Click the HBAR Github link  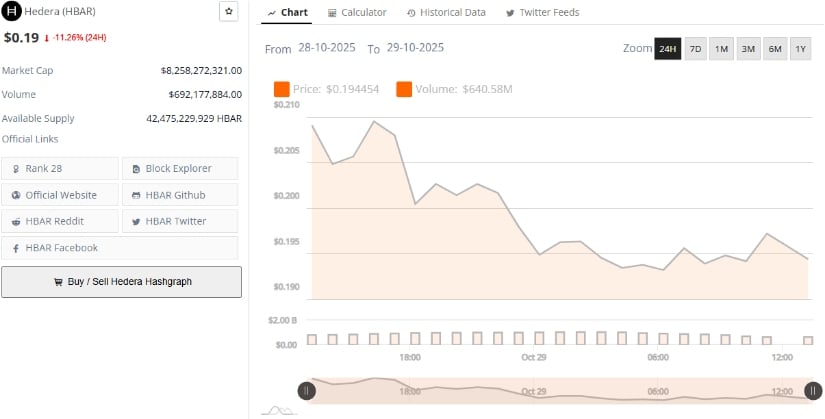(179, 195)
